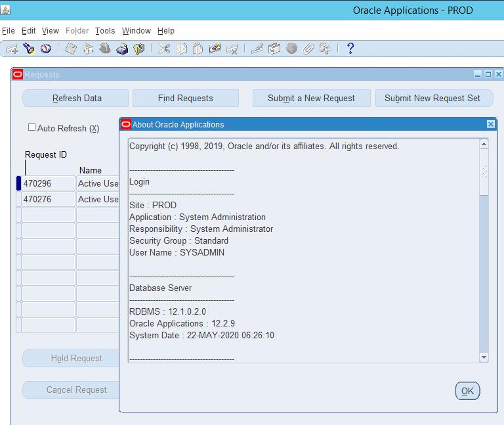Click the Edit Field pencil icon
This screenshot has height=425, width=504.
257,49
